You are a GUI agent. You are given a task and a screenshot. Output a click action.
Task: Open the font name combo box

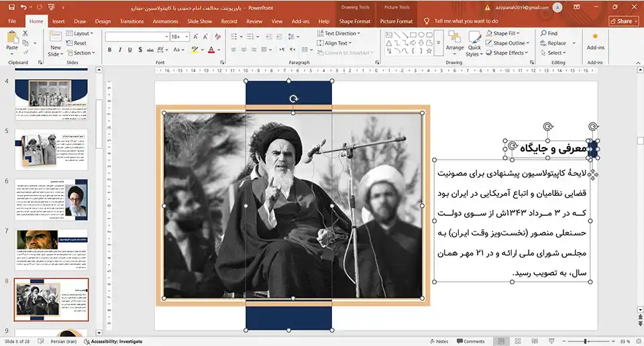pos(137,36)
